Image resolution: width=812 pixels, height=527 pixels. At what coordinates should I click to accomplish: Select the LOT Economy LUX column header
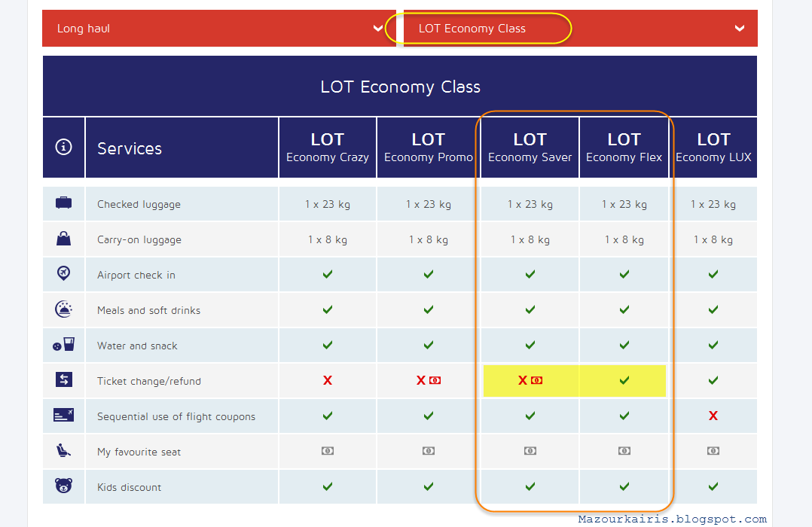pos(713,148)
